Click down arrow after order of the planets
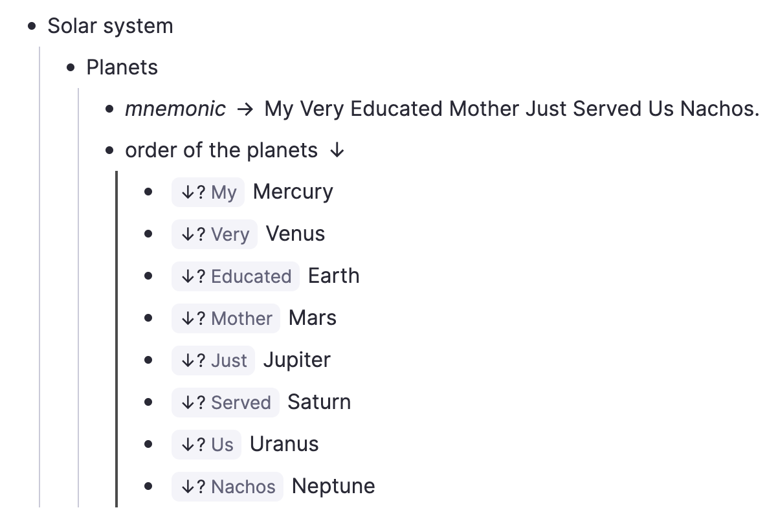 [x=337, y=151]
